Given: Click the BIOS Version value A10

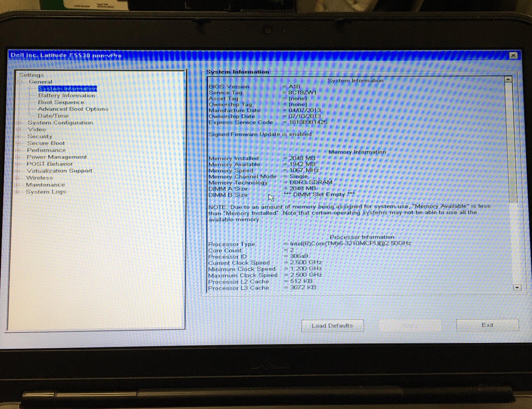Looking at the screenshot, I should [294, 86].
